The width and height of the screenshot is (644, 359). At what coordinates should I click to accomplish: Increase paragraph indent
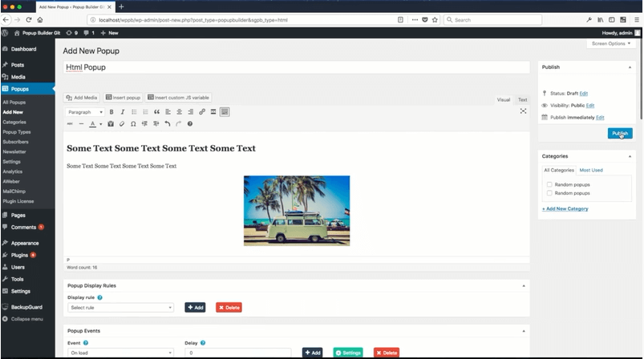pyautogui.click(x=156, y=124)
